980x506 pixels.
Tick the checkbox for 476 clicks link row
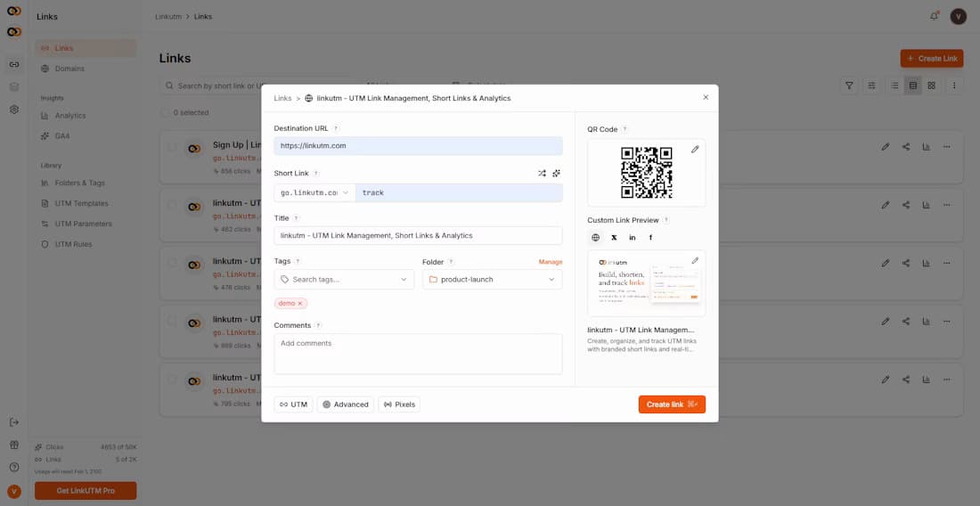[x=171, y=264]
